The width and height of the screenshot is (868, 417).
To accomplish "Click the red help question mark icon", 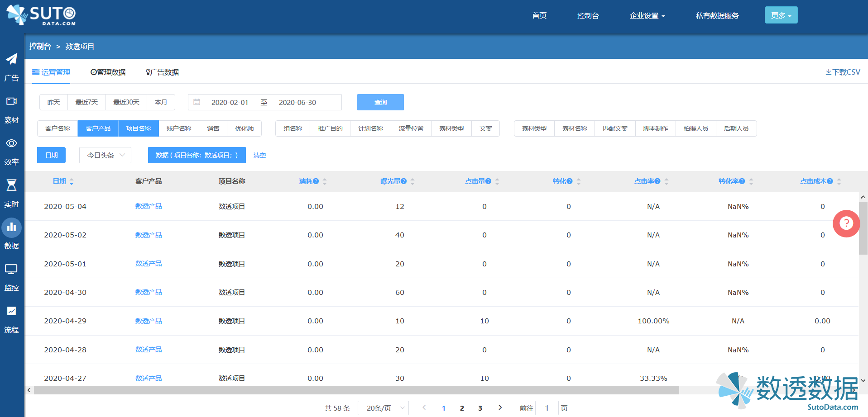I will point(846,223).
